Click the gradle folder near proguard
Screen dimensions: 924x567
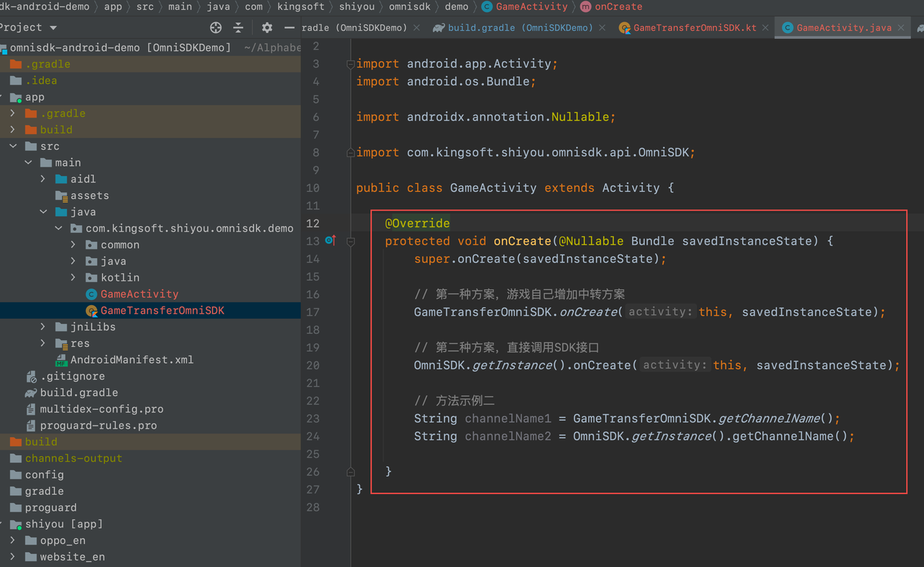click(x=44, y=491)
